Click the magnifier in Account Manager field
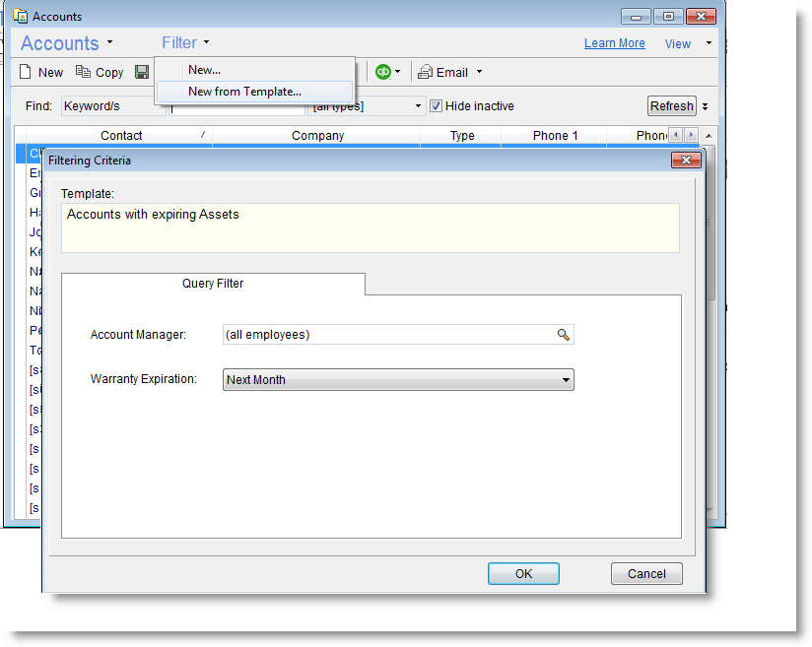 564,335
